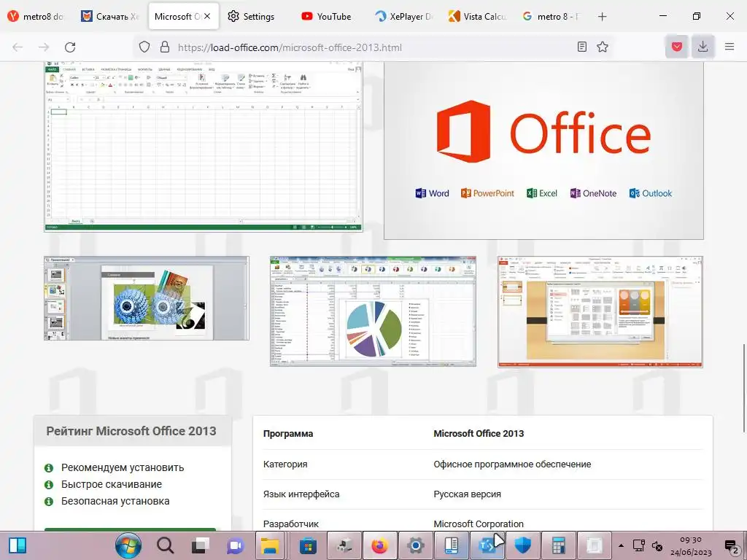Switch to the Скачать Xe tab

pyautogui.click(x=111, y=16)
